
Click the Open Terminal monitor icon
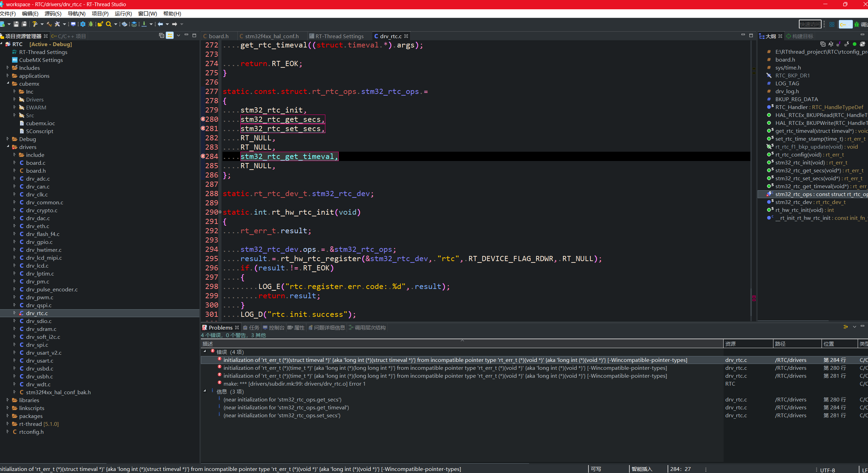point(73,24)
